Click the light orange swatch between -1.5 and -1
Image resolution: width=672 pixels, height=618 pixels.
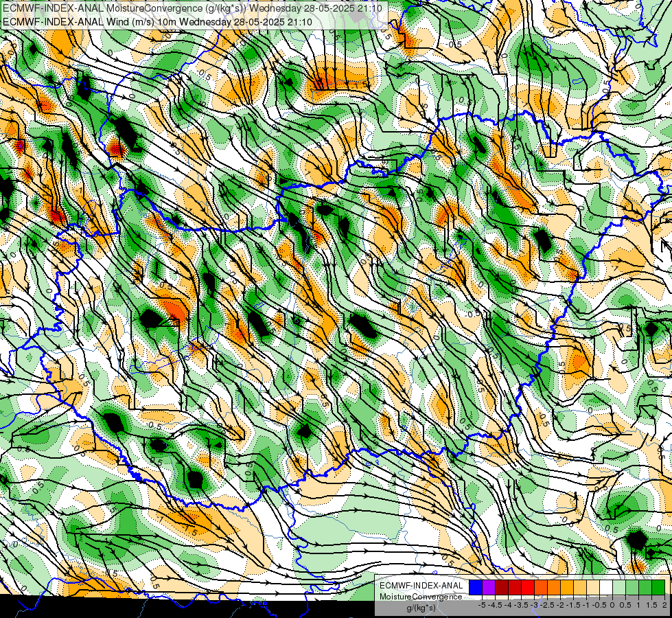(580, 588)
